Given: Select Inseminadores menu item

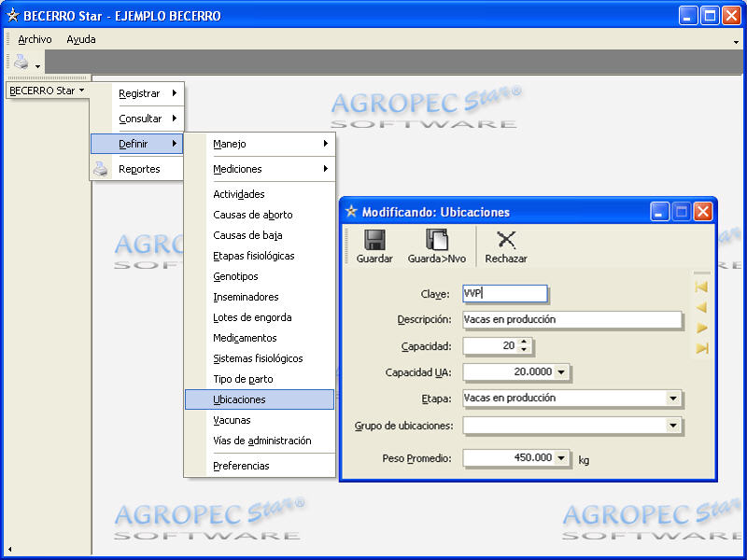Looking at the screenshot, I should [x=260, y=297].
